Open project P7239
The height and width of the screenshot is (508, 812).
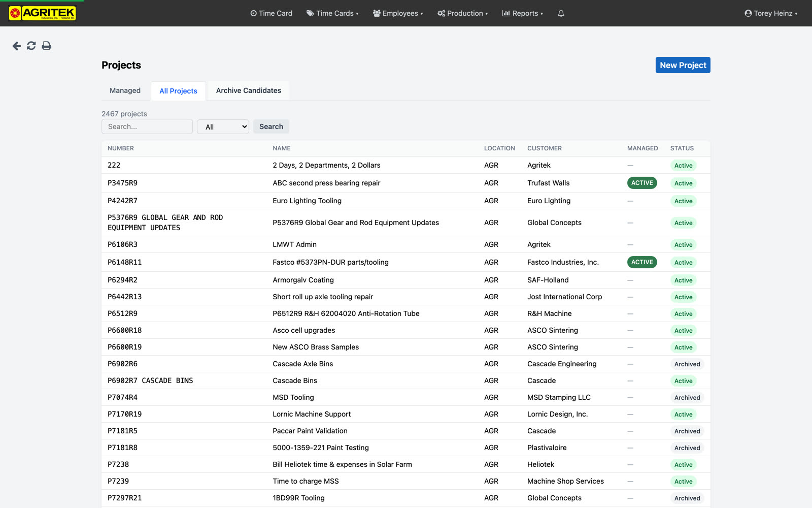pyautogui.click(x=118, y=481)
